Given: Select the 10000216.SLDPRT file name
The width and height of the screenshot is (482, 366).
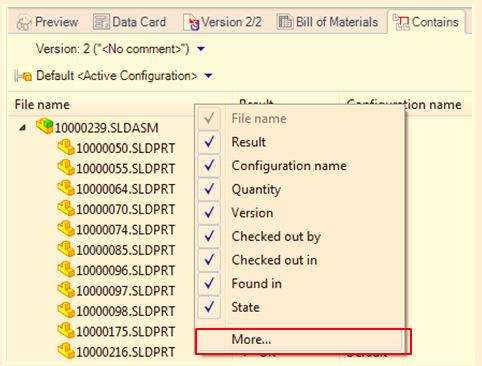Looking at the screenshot, I should click(x=126, y=352).
